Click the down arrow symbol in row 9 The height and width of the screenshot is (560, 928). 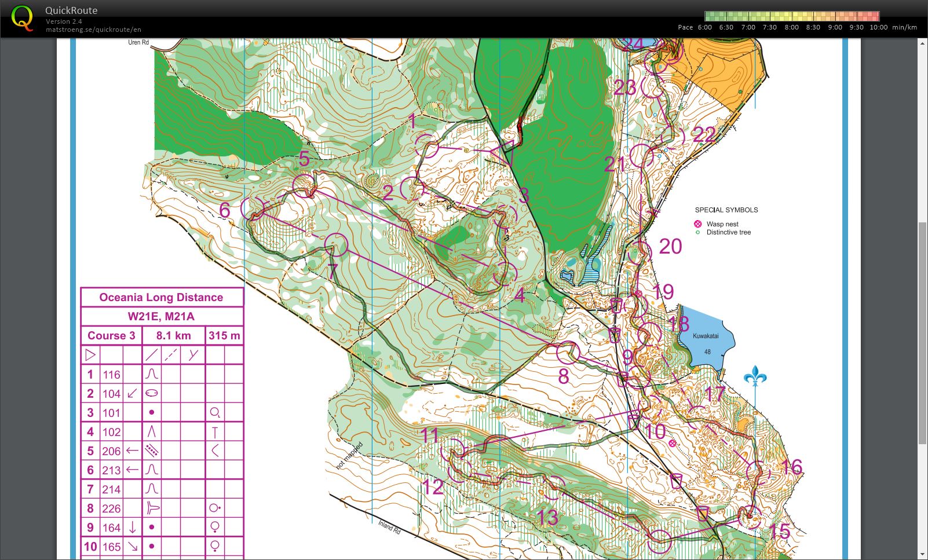[x=133, y=528]
